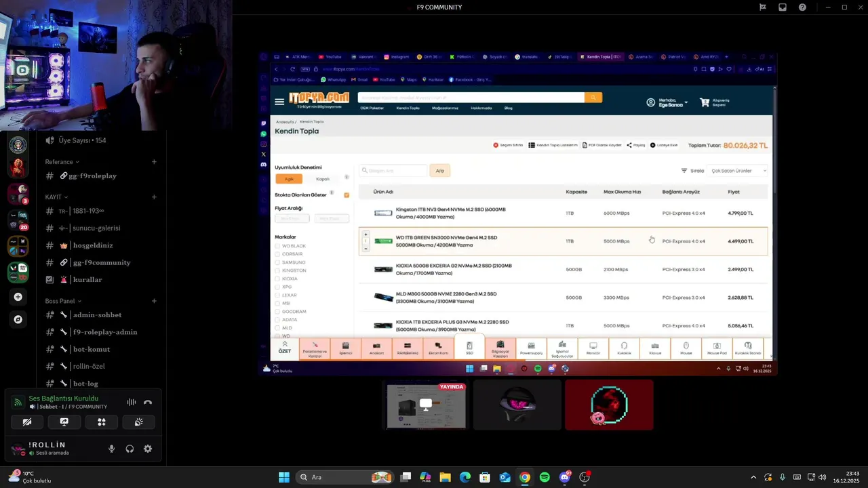Click itopya site search field

point(471,98)
